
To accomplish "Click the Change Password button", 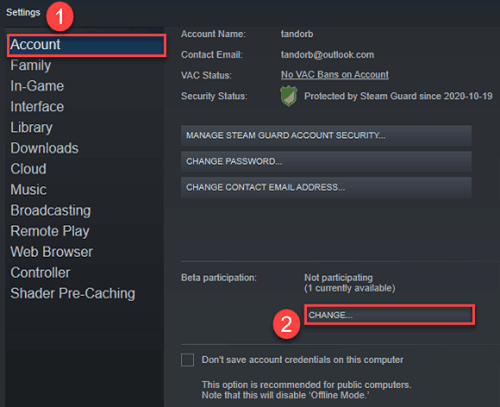I will tap(326, 161).
